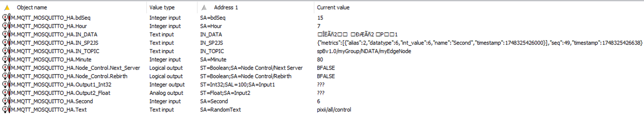
Task: Sort by the Object name column header
Action: click(32, 7)
